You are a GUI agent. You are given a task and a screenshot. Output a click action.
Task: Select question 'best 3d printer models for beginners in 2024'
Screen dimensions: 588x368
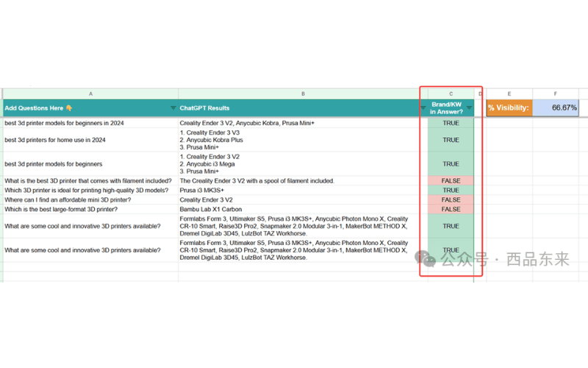click(90, 123)
